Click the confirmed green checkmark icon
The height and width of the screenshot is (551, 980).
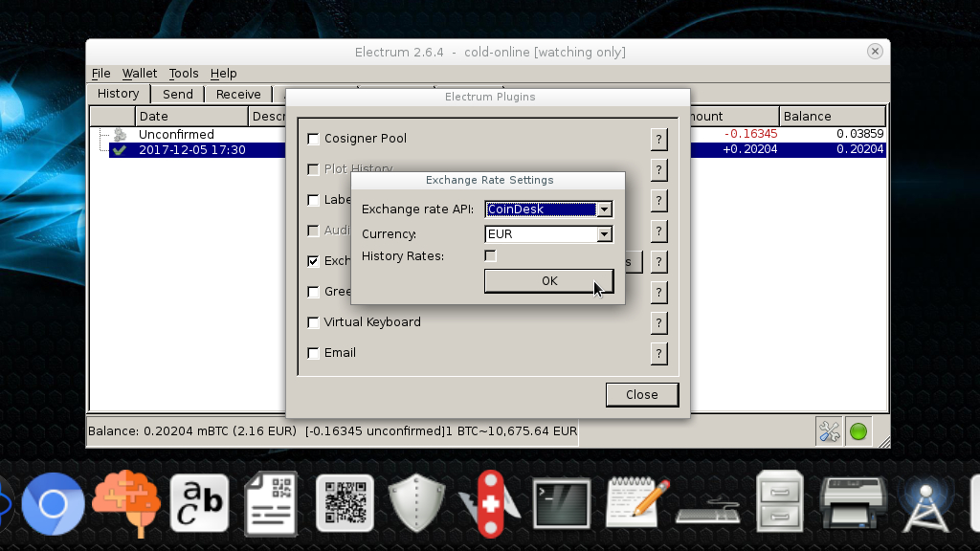coord(120,150)
